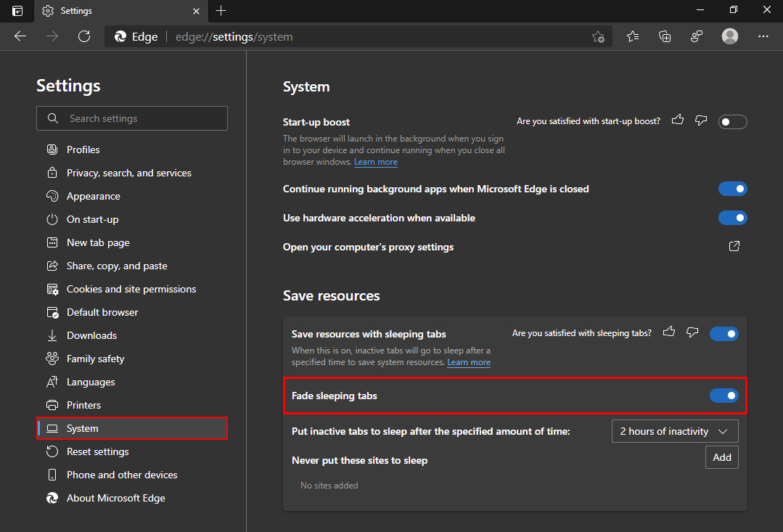Image resolution: width=783 pixels, height=532 pixels.
Task: Add this page to favorites star icon
Action: tap(598, 36)
